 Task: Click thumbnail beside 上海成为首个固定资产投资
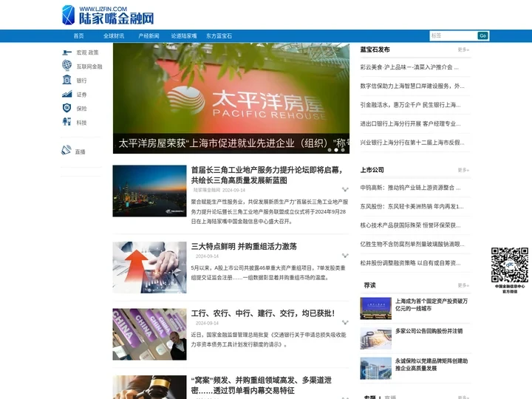pos(375,308)
